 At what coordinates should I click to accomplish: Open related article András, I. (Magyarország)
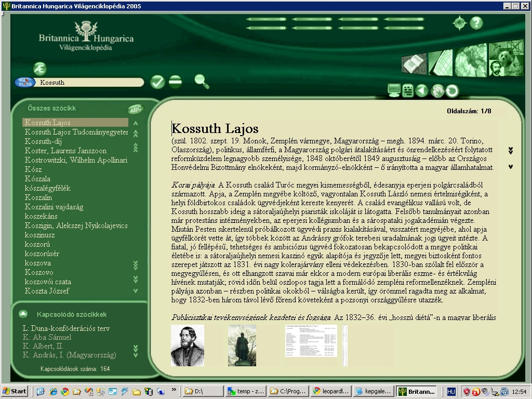(69, 355)
